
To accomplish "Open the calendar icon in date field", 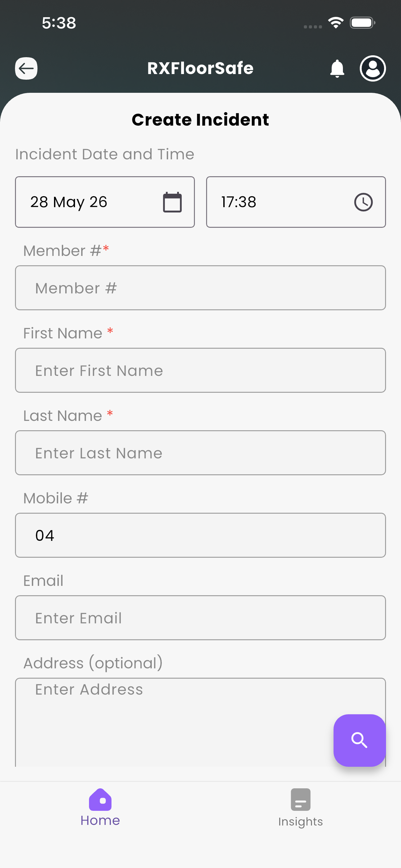I will tap(172, 202).
